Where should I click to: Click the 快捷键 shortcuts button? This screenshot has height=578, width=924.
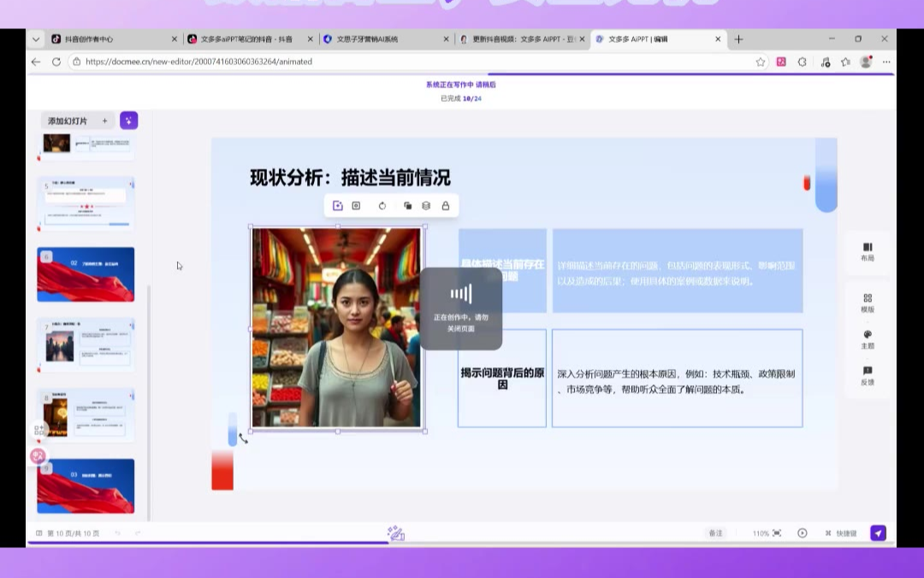click(x=841, y=533)
